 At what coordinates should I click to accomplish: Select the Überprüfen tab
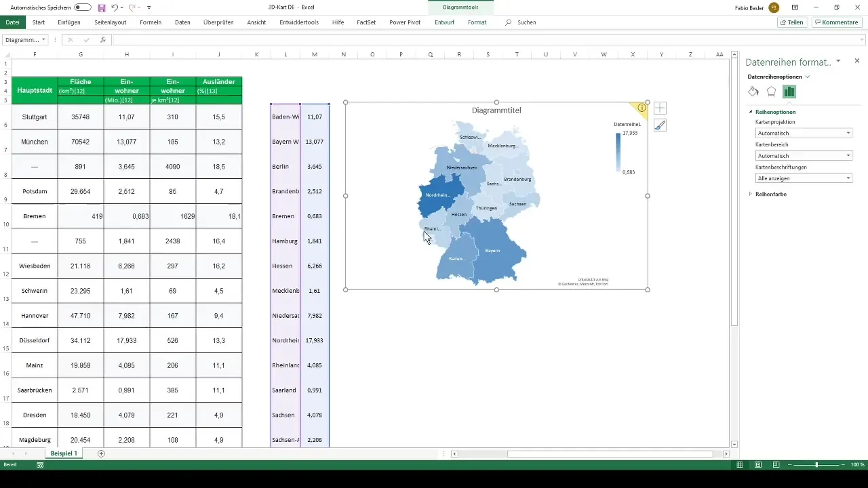pos(218,22)
